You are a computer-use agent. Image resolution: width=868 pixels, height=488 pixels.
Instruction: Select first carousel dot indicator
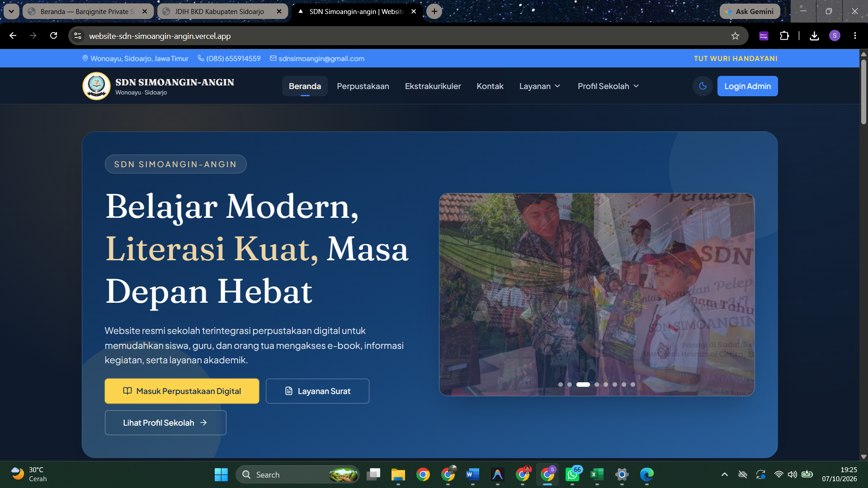click(561, 385)
